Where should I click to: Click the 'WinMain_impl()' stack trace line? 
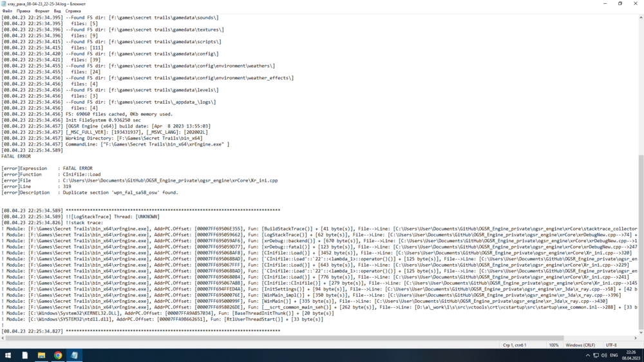[311, 295]
